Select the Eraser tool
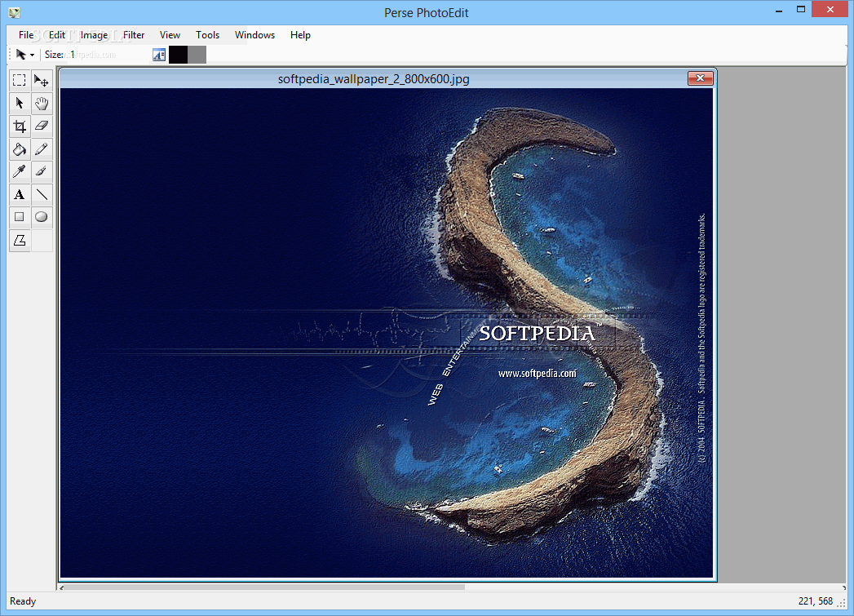 (42, 126)
